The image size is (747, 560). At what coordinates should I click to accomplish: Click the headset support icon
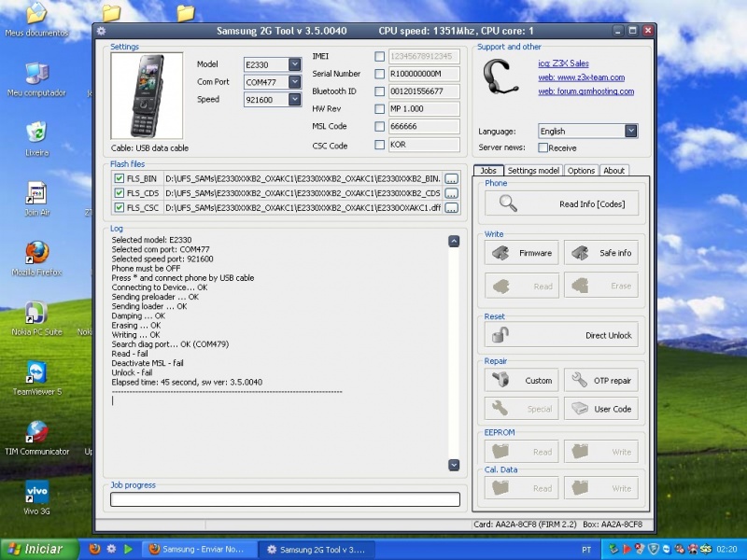pyautogui.click(x=500, y=77)
